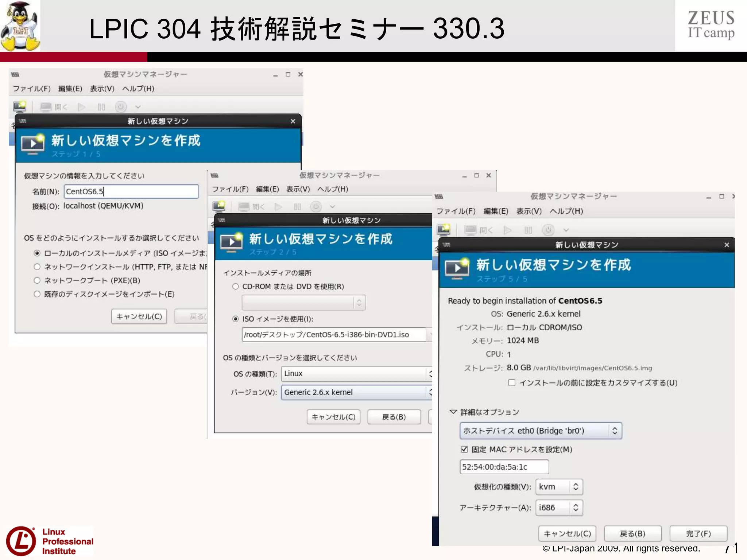Open power dropdown arrow in right manager toolbar
This screenshot has height=560, width=747.
(x=566, y=230)
